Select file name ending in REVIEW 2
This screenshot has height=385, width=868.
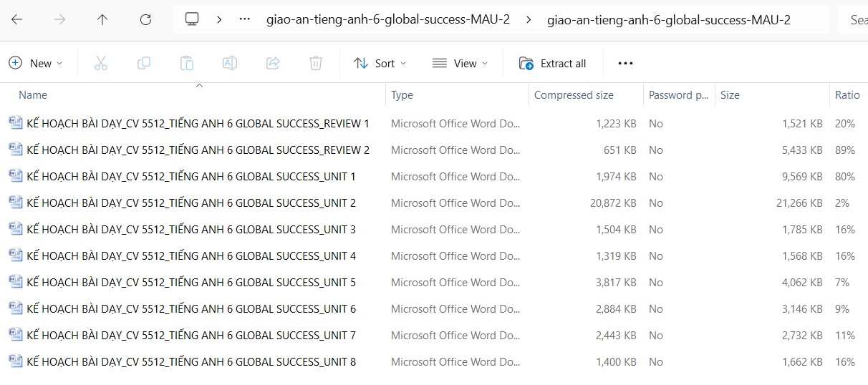click(198, 150)
